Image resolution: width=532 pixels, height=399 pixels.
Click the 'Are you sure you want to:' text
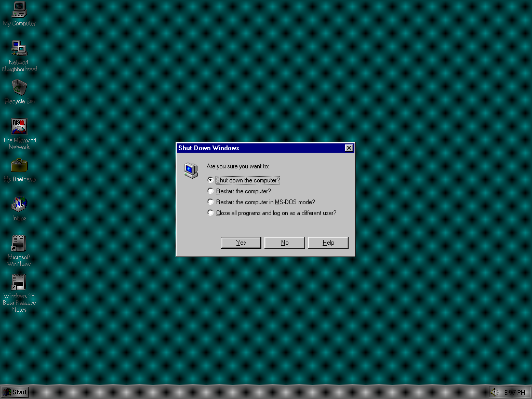tap(238, 166)
